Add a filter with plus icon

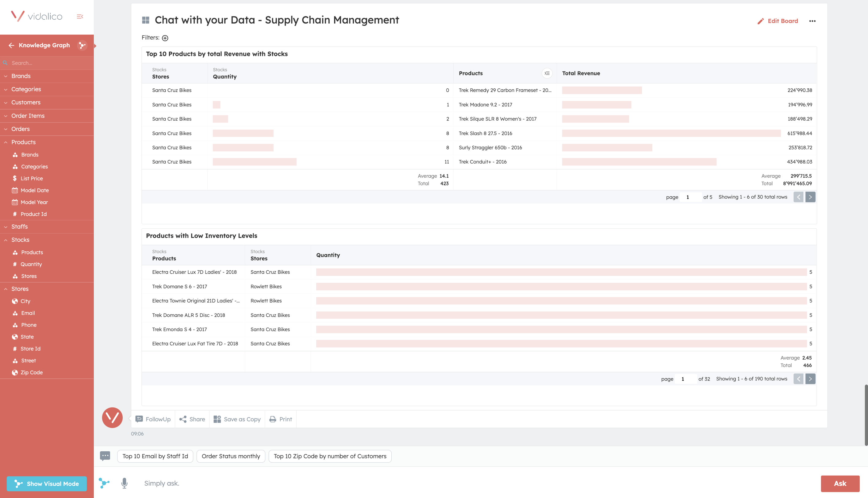point(165,38)
